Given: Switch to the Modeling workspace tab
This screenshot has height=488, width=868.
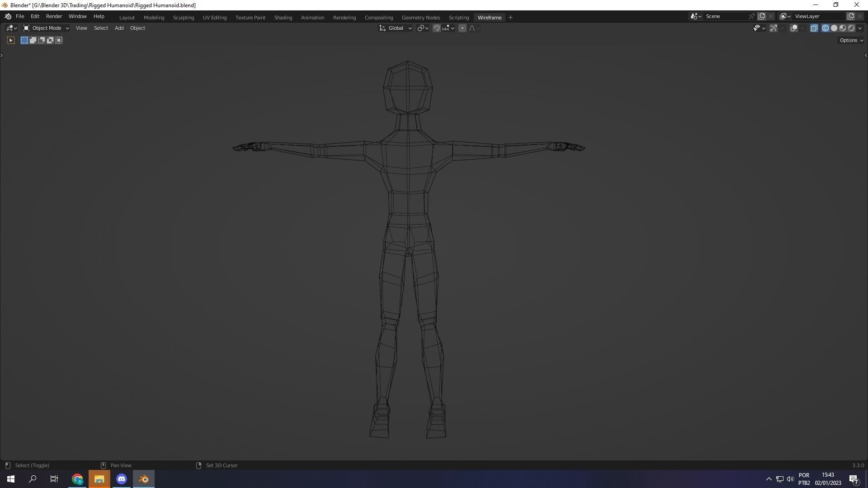Looking at the screenshot, I should click(x=154, y=18).
